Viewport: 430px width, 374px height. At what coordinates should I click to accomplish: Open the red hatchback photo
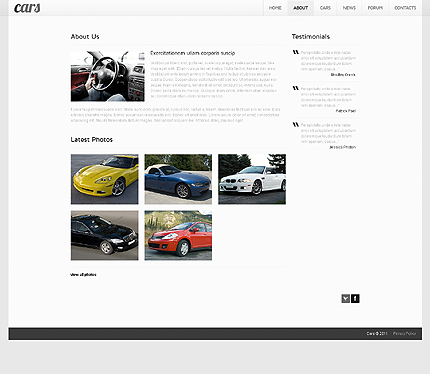pyautogui.click(x=178, y=235)
